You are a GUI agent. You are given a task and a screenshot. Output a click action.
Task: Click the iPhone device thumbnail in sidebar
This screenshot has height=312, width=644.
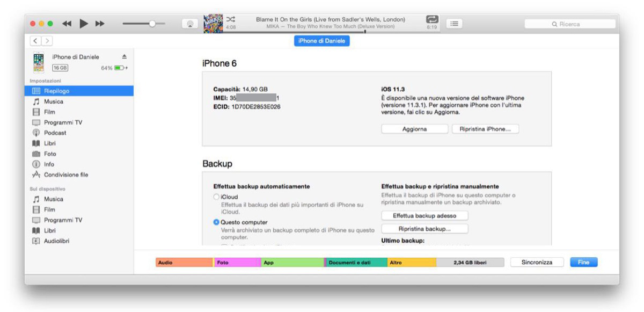(38, 62)
